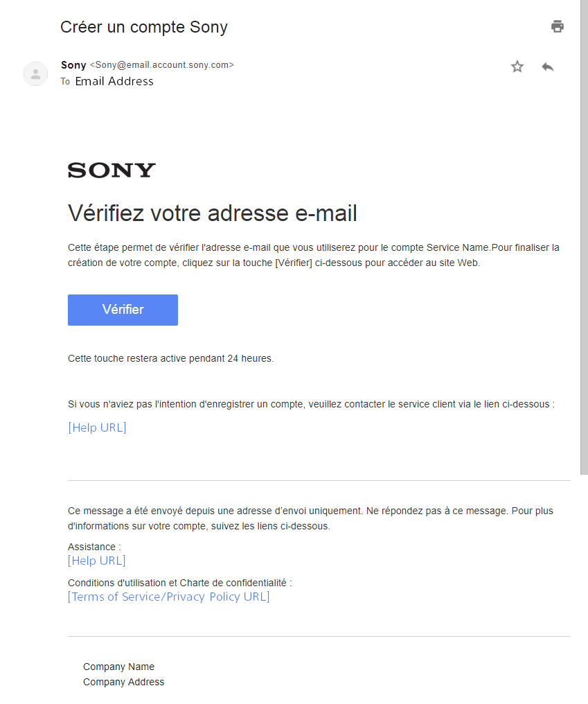Open the Help URL link under Assistance
The image size is (588, 704).
[97, 561]
